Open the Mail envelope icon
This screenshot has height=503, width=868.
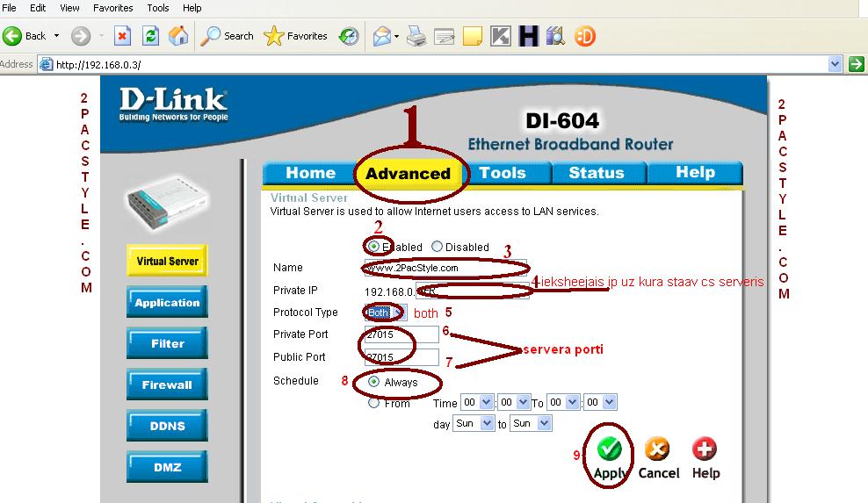tap(382, 37)
